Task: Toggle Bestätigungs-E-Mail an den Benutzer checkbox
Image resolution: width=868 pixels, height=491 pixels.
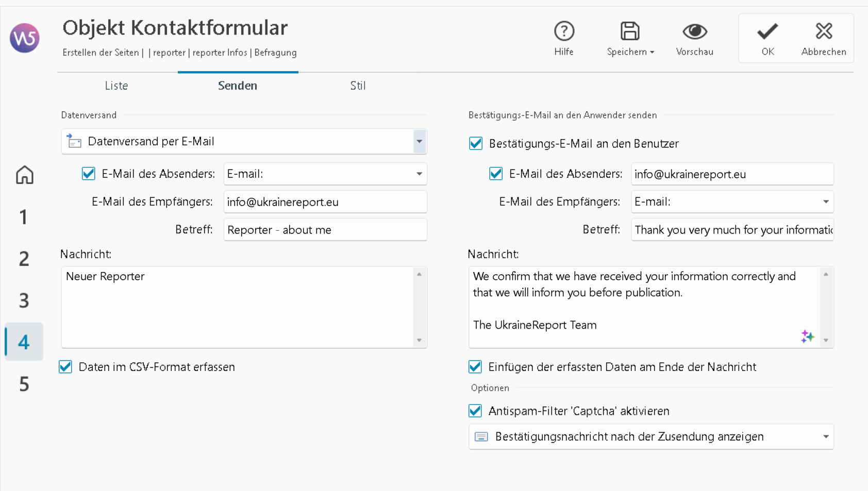Action: click(476, 143)
